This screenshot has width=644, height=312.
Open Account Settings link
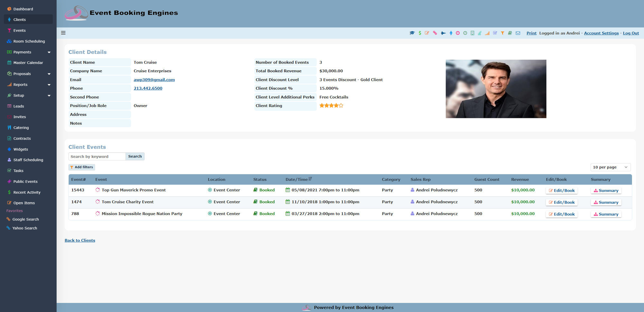click(601, 33)
